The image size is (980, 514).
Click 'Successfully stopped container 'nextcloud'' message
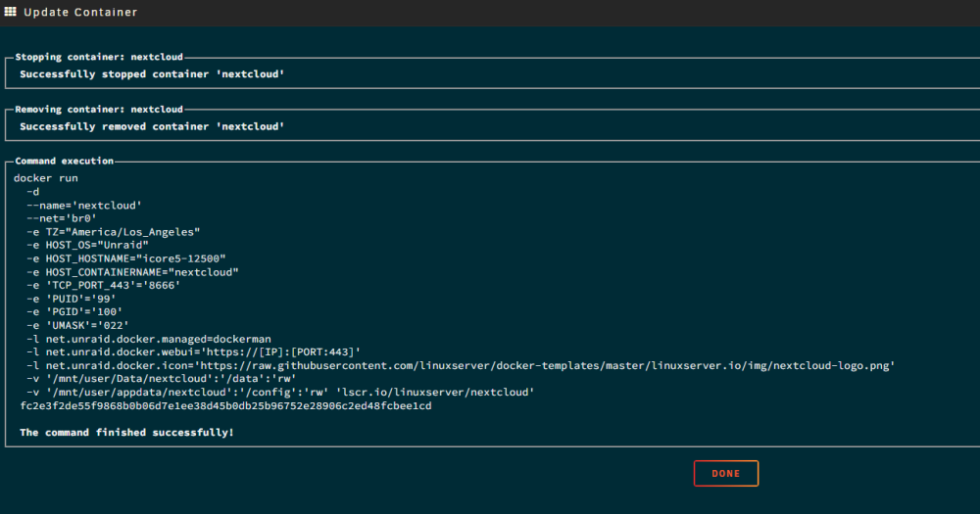point(152,73)
